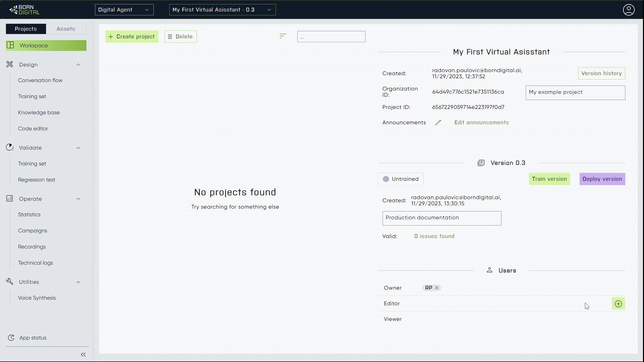Open Edit announcements link

481,123
